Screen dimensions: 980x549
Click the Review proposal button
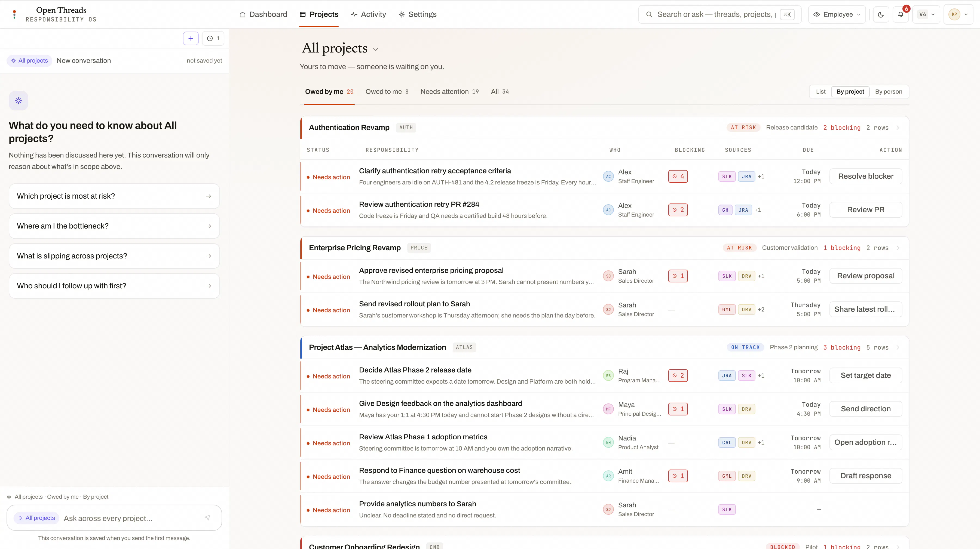865,276
